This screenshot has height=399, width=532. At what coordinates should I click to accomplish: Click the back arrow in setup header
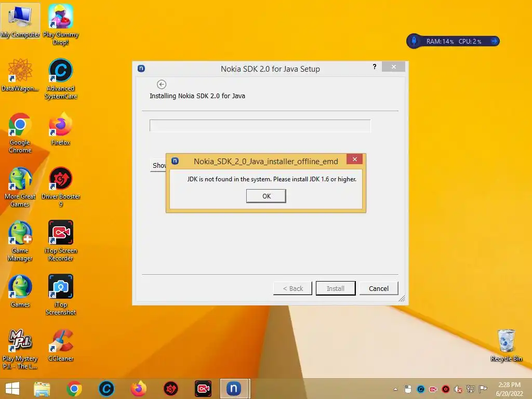(x=162, y=84)
